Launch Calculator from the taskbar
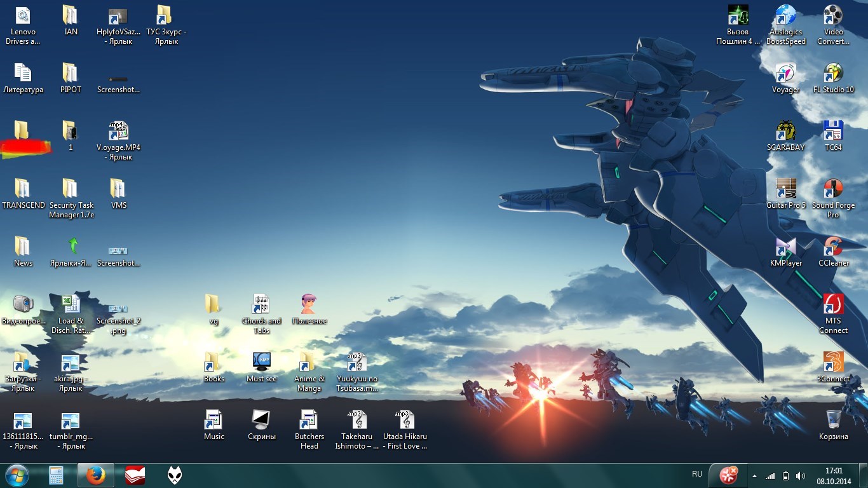 (x=56, y=475)
